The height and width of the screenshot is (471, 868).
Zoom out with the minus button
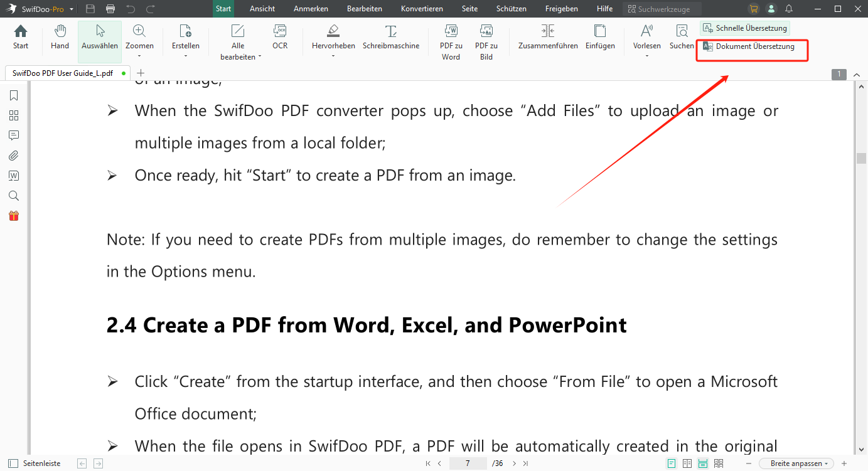[x=749, y=463]
